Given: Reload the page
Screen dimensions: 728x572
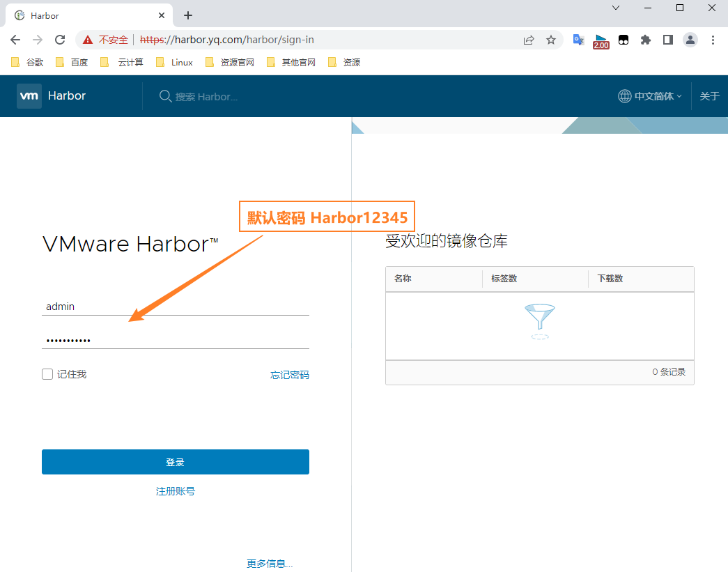Looking at the screenshot, I should (60, 40).
